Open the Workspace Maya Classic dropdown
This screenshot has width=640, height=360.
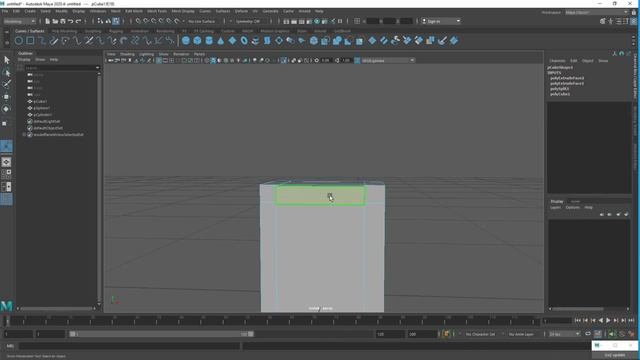coord(597,13)
